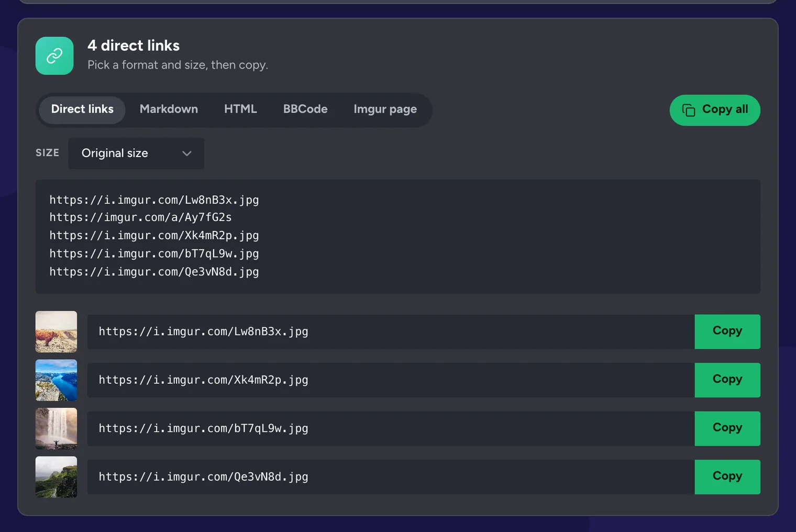Image resolution: width=796 pixels, height=532 pixels.
Task: Copy the Qe3vN8d.jpg link
Action: click(x=727, y=476)
